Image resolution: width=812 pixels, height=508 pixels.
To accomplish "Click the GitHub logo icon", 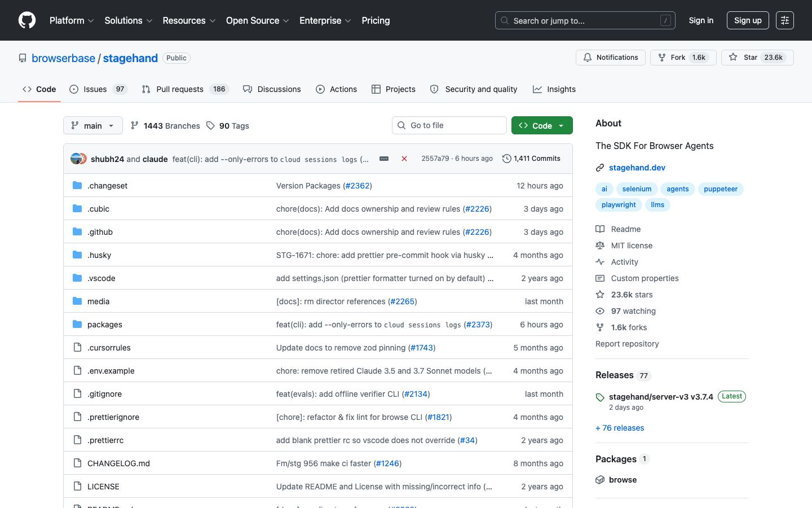I will tap(27, 20).
